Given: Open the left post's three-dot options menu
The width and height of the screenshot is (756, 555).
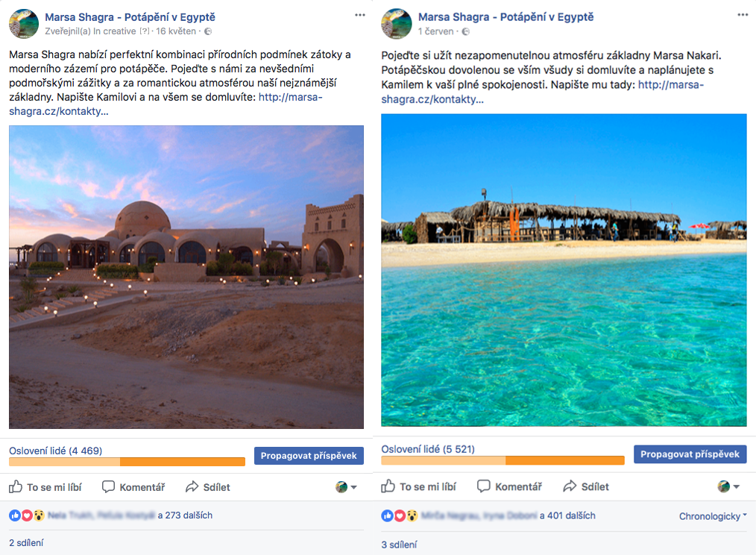Looking at the screenshot, I should coord(360,15).
